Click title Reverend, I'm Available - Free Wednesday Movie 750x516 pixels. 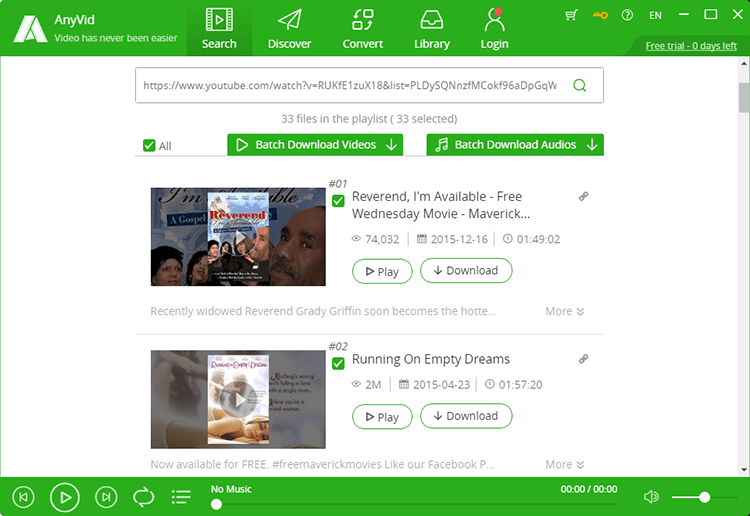[441, 205]
